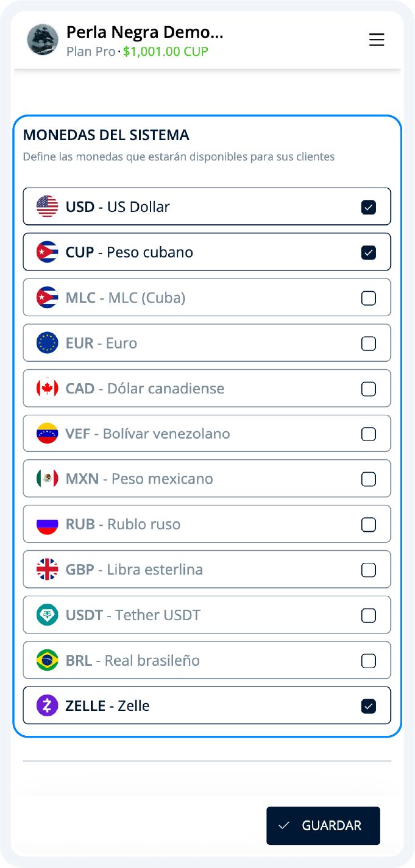Open the hamburger menu
Image resolution: width=415 pixels, height=868 pixels.
point(377,40)
